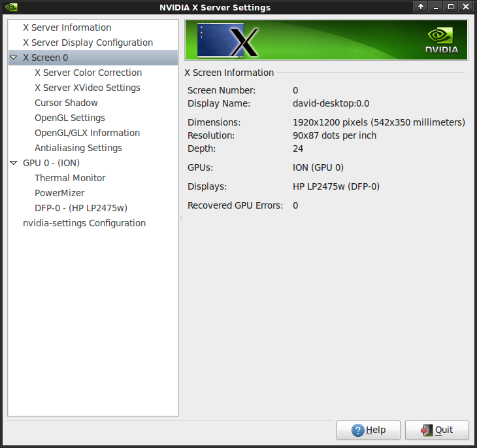The width and height of the screenshot is (477, 448).
Task: Open X Server Information page
Action: point(67,27)
